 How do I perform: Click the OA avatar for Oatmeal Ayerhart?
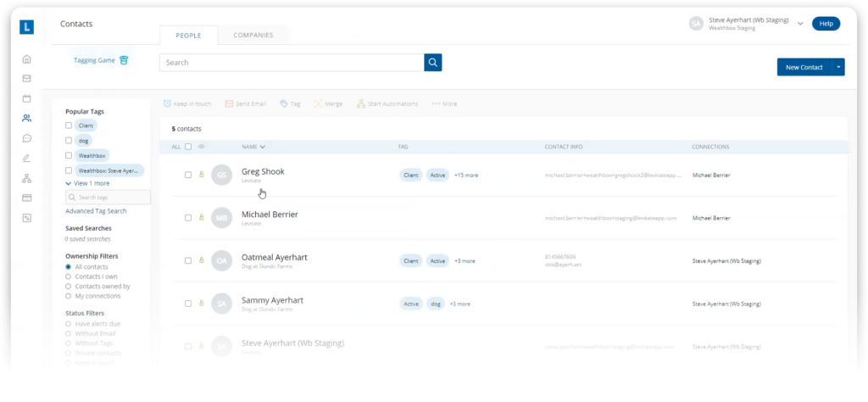(x=221, y=261)
